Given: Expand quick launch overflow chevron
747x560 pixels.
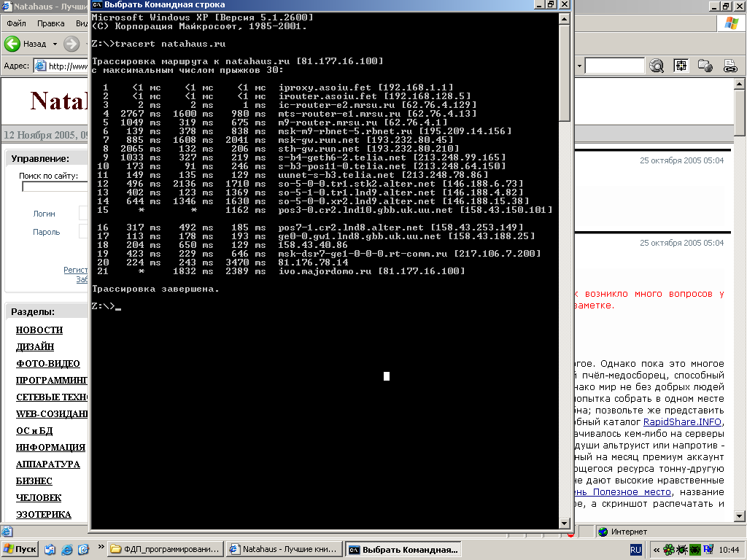Looking at the screenshot, I should pyautogui.click(x=101, y=547).
